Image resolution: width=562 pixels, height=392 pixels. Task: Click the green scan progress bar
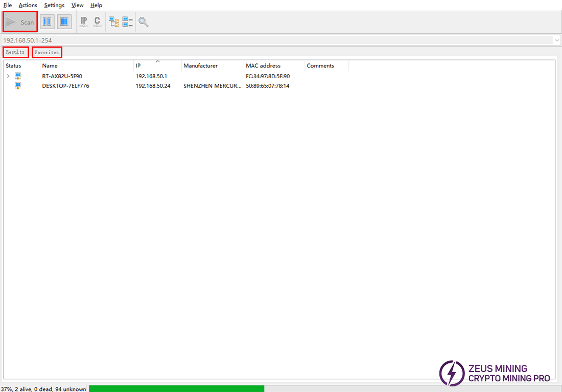(176, 389)
